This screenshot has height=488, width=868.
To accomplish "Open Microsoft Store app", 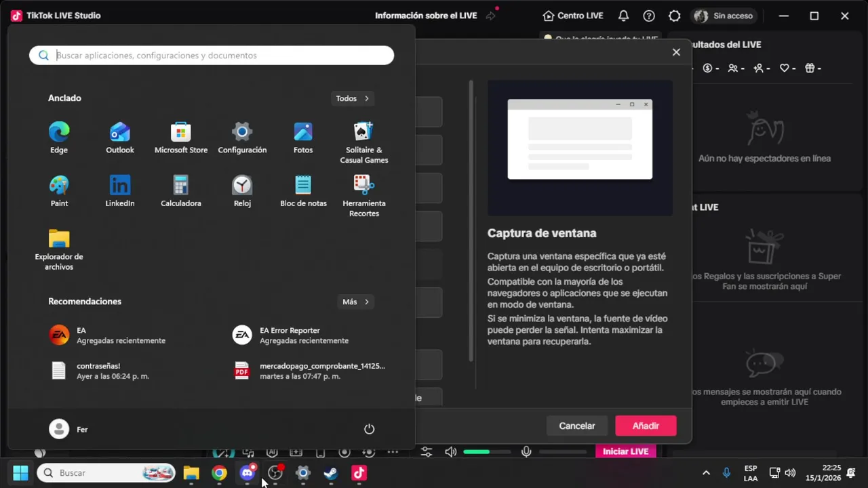I will click(181, 138).
